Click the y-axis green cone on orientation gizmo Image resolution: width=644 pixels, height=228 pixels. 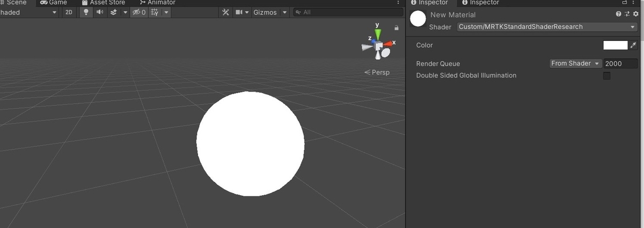click(x=378, y=34)
